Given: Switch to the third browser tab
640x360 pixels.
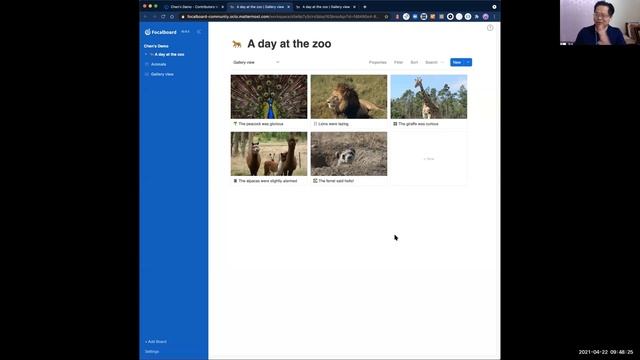Looking at the screenshot, I should point(325,7).
